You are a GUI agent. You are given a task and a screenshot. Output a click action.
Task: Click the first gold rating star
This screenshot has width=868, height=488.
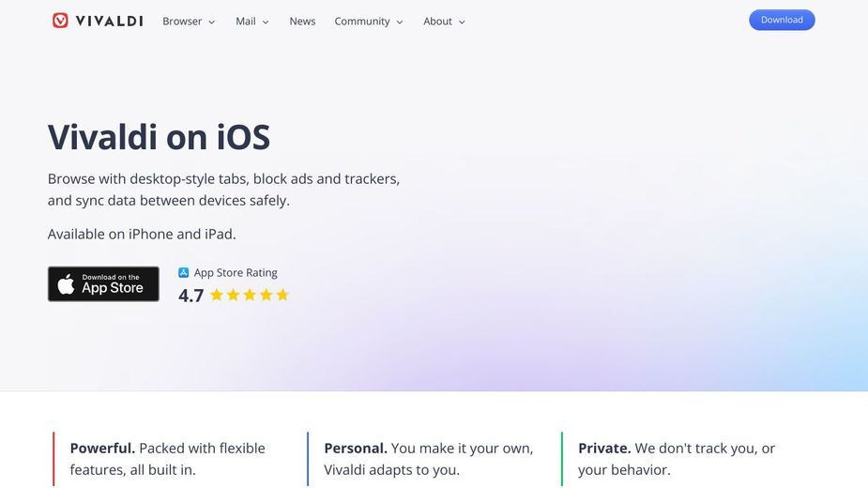pos(217,295)
